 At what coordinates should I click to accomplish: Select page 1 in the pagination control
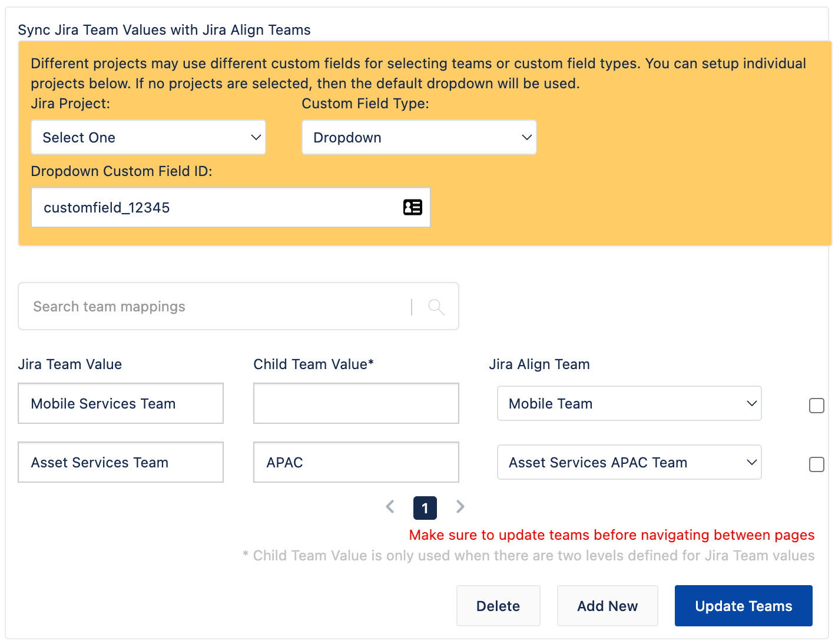coord(425,507)
